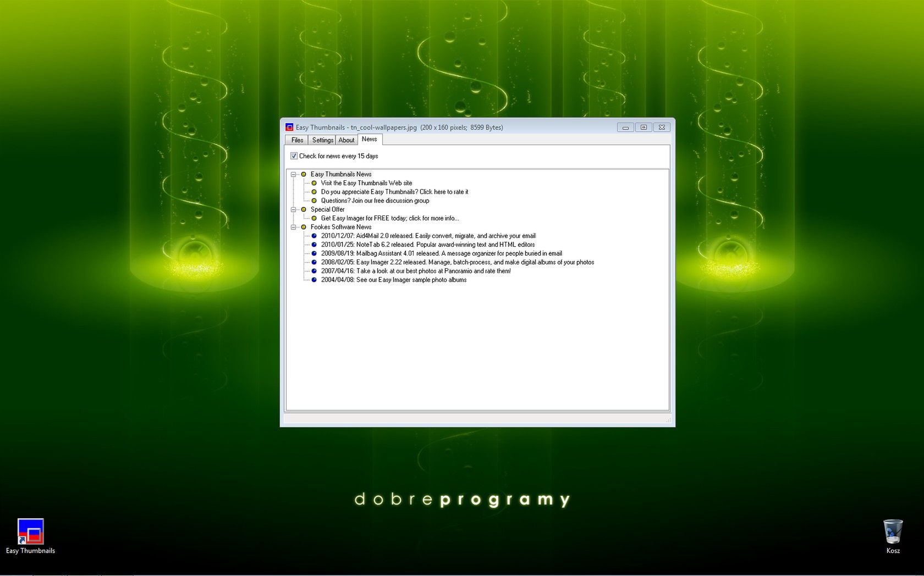Viewport: 924px width, 576px height.
Task: Click the blue bullet for the 2004/04/08 sample albums entry
Action: 314,280
